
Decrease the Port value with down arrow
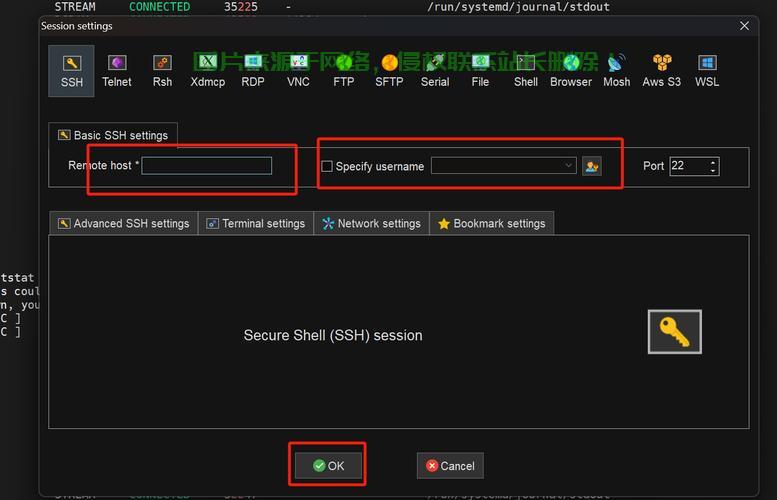pyautogui.click(x=713, y=170)
